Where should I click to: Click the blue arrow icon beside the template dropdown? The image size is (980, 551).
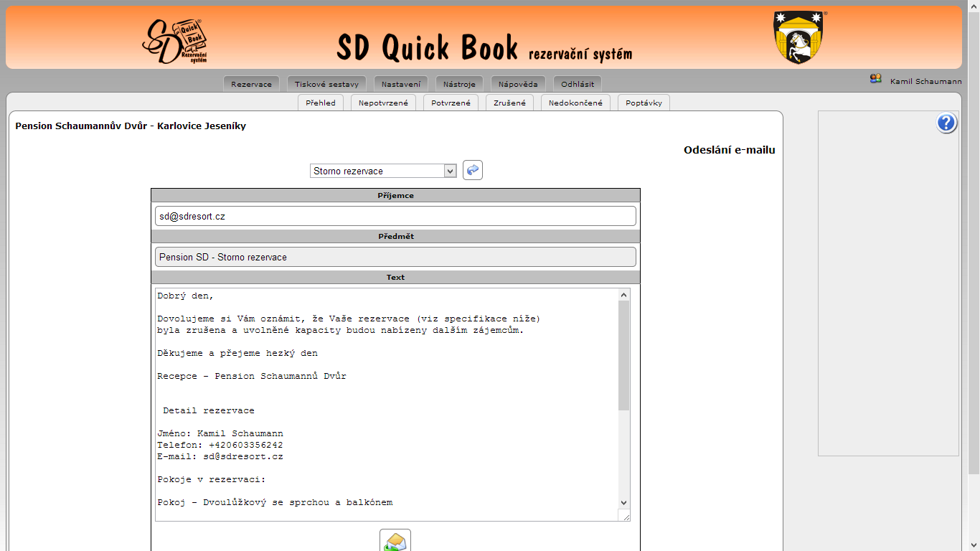(x=473, y=170)
